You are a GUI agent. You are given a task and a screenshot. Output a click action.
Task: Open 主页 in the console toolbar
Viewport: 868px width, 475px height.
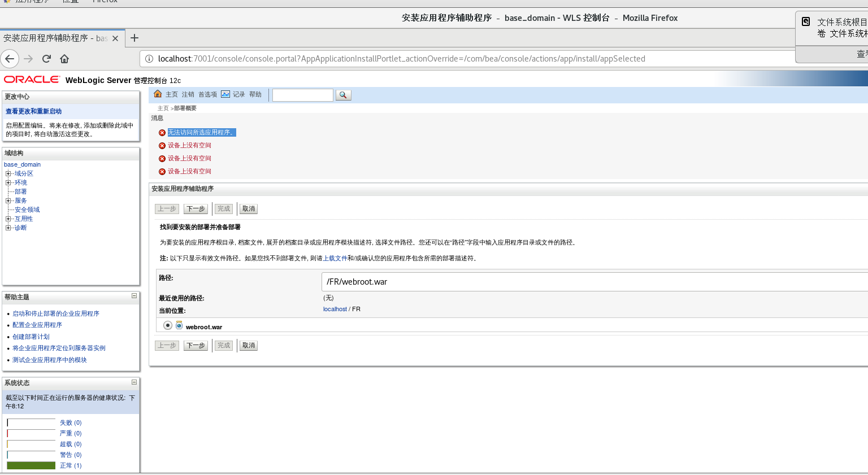(x=172, y=94)
